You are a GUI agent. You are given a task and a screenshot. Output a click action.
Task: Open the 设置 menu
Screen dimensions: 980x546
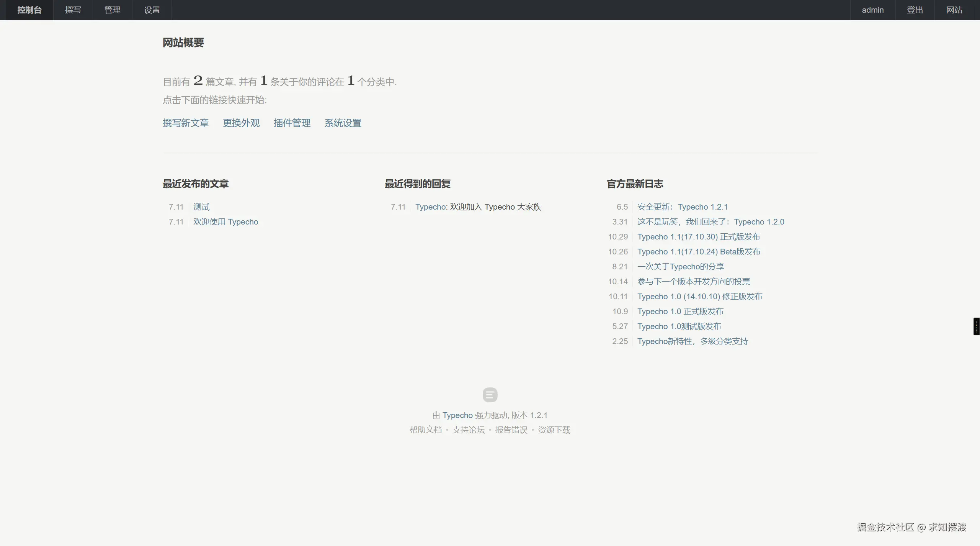click(152, 10)
